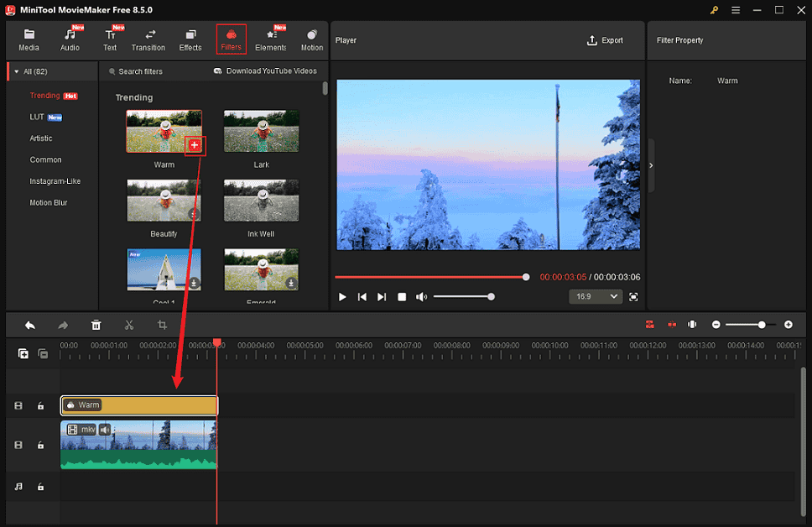The width and height of the screenshot is (812, 527).
Task: Select the Effects tool in the top toolbar
Action: click(x=190, y=38)
